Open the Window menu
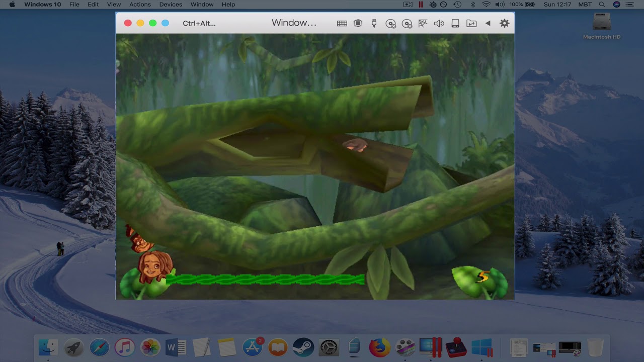The image size is (644, 362). tap(202, 5)
